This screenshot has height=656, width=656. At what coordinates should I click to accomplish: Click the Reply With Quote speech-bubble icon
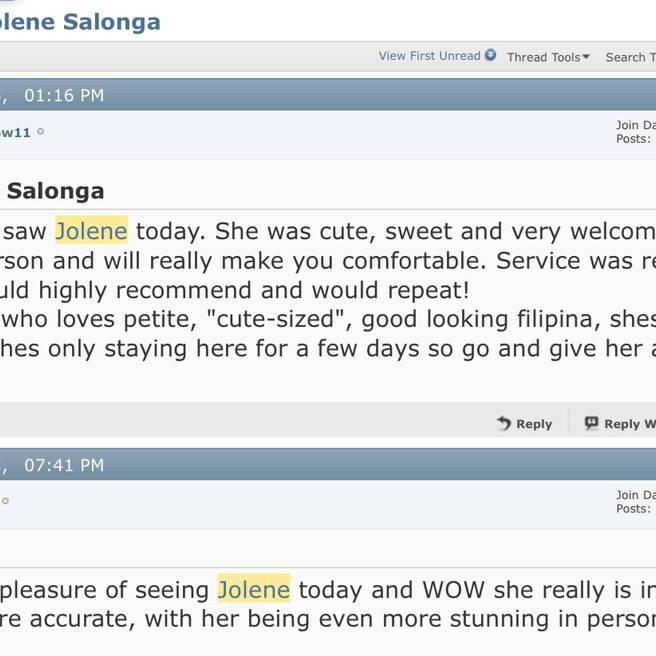click(591, 424)
